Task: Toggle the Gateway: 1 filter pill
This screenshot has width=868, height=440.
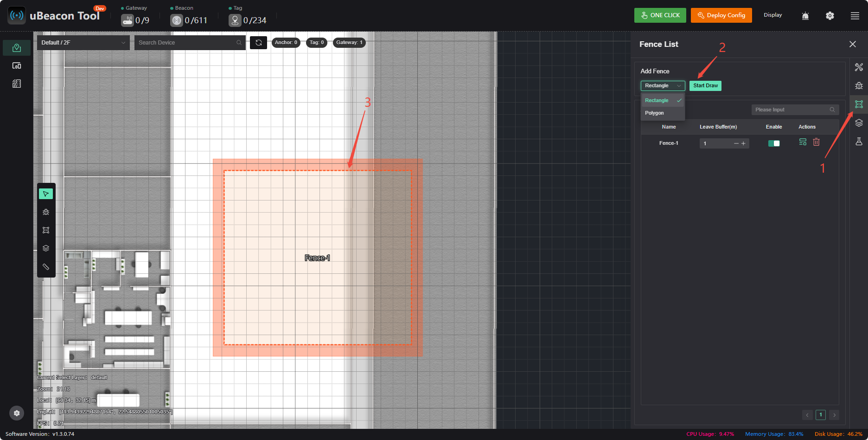Action: pos(350,43)
